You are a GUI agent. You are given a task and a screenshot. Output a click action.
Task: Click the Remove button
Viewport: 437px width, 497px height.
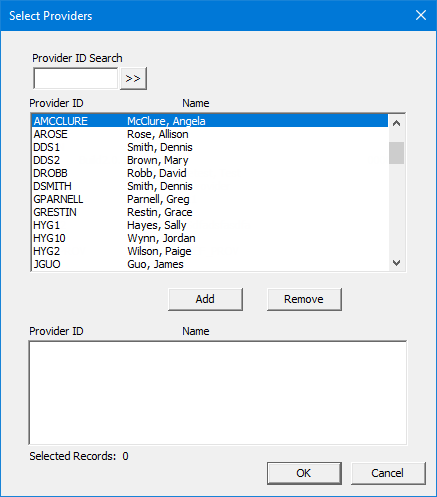click(x=304, y=299)
